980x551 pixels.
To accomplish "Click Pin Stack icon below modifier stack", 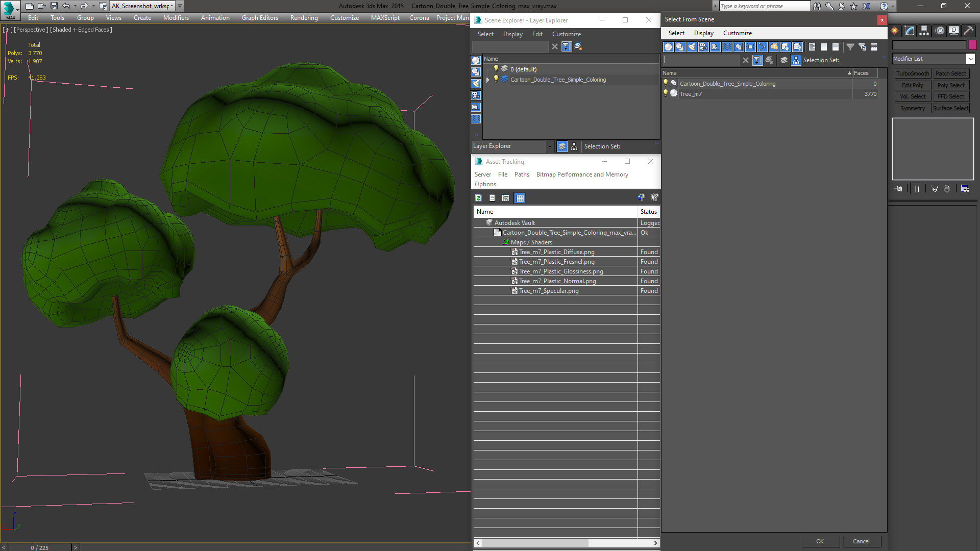I will [898, 189].
